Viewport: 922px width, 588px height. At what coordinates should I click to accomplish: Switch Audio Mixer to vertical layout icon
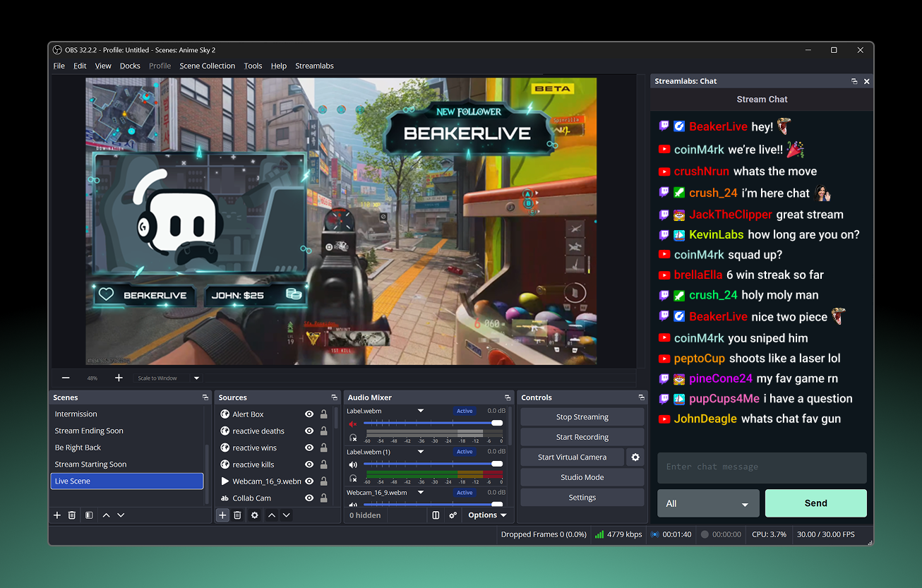pyautogui.click(x=436, y=515)
